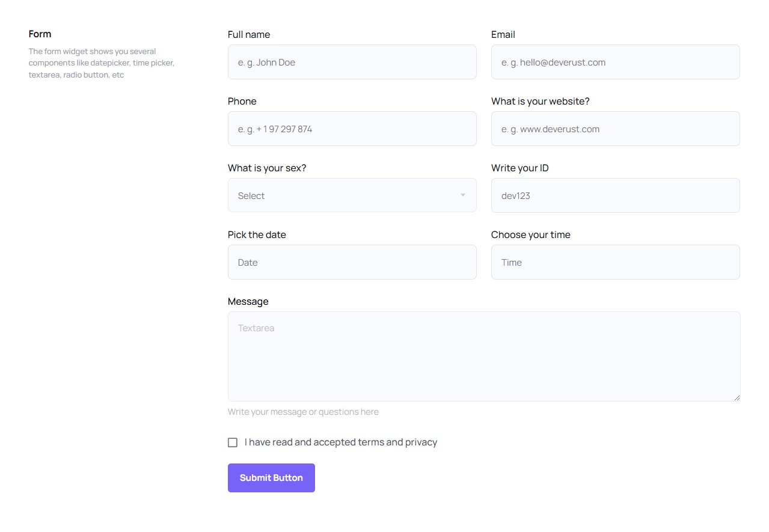
Task: Click the message helper text below textarea
Action: click(x=303, y=412)
